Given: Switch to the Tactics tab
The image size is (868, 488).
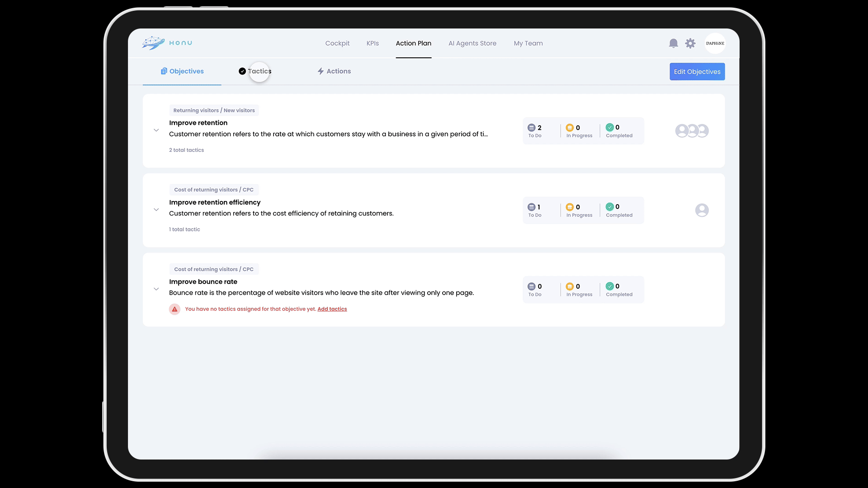Looking at the screenshot, I should point(255,71).
